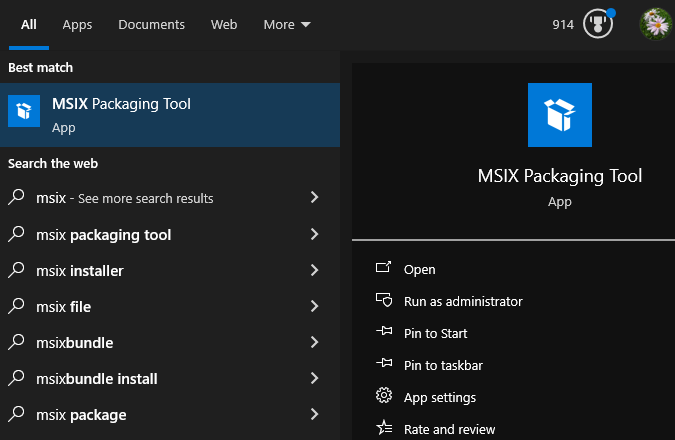Screen dimensions: 675x440
Task: Select the msix installer web suggestion
Action: tap(80, 271)
